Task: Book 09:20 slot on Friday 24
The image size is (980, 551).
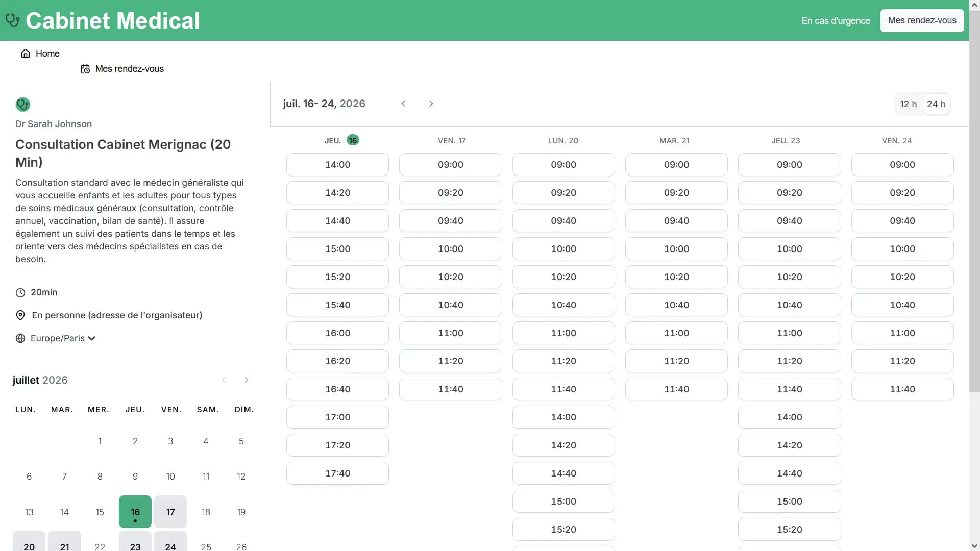Action: tap(902, 193)
